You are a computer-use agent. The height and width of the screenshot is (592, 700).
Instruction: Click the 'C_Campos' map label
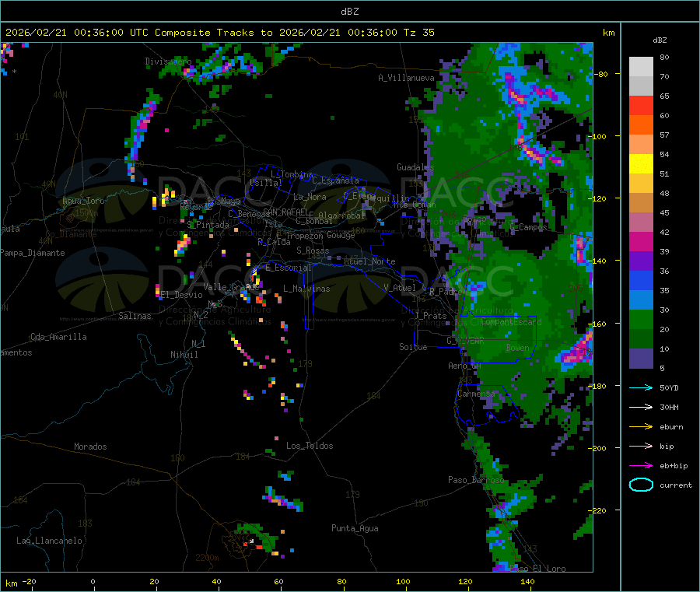click(528, 227)
